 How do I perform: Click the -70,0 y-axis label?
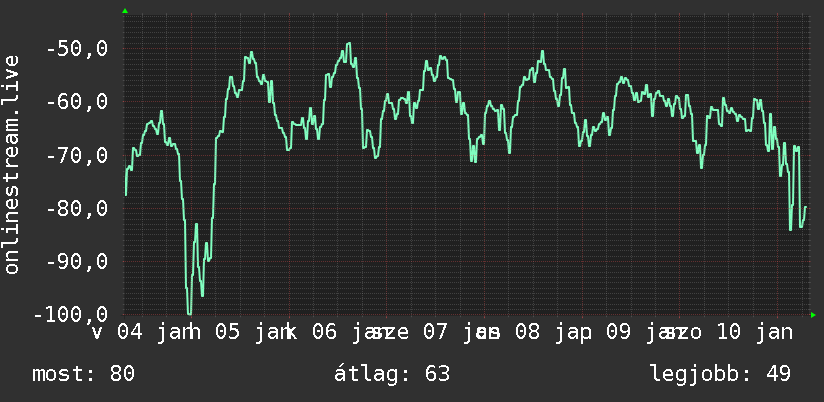point(77,156)
